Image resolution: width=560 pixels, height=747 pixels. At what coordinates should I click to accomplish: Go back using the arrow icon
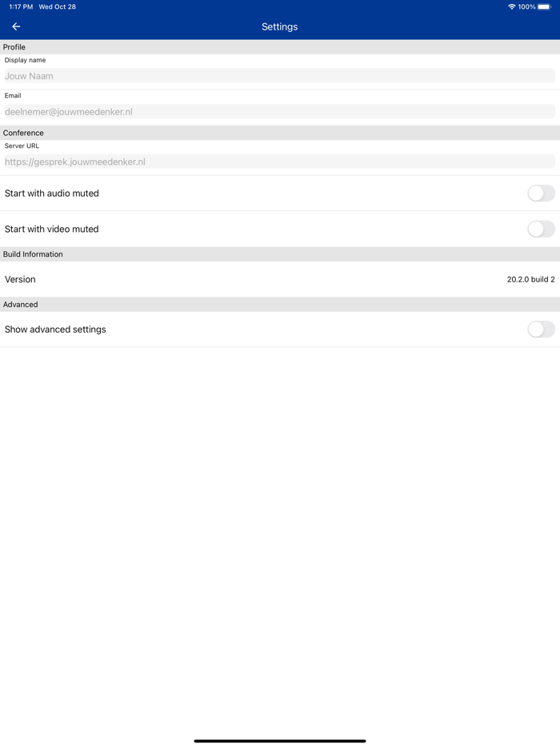tap(16, 26)
